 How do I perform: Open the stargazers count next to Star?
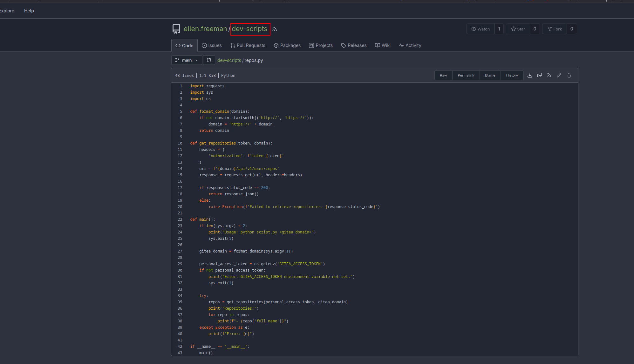tap(535, 29)
